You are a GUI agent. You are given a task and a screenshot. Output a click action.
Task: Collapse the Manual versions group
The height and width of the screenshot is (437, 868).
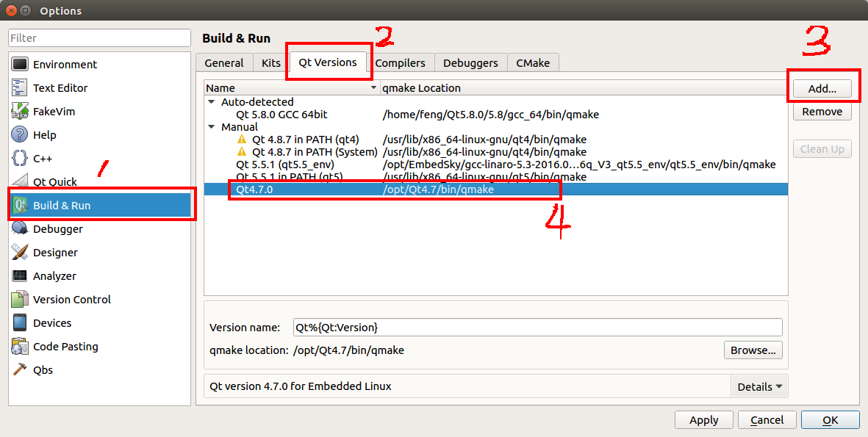pyautogui.click(x=212, y=126)
